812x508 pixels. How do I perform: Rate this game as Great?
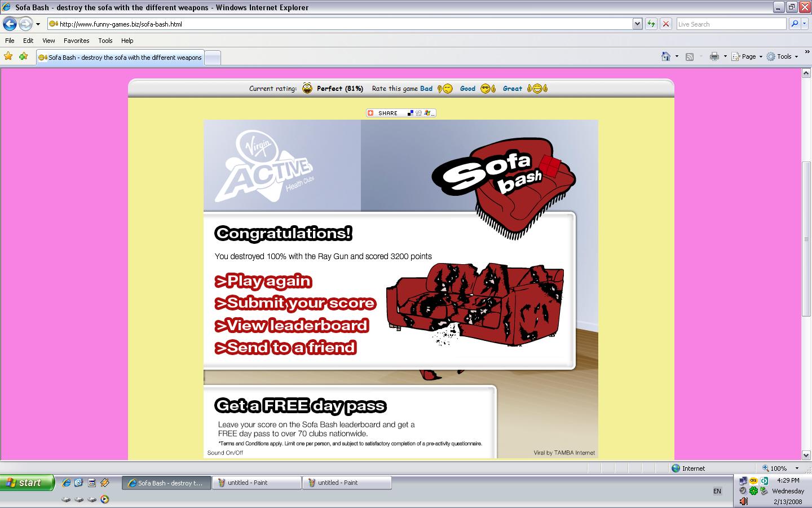coord(513,89)
